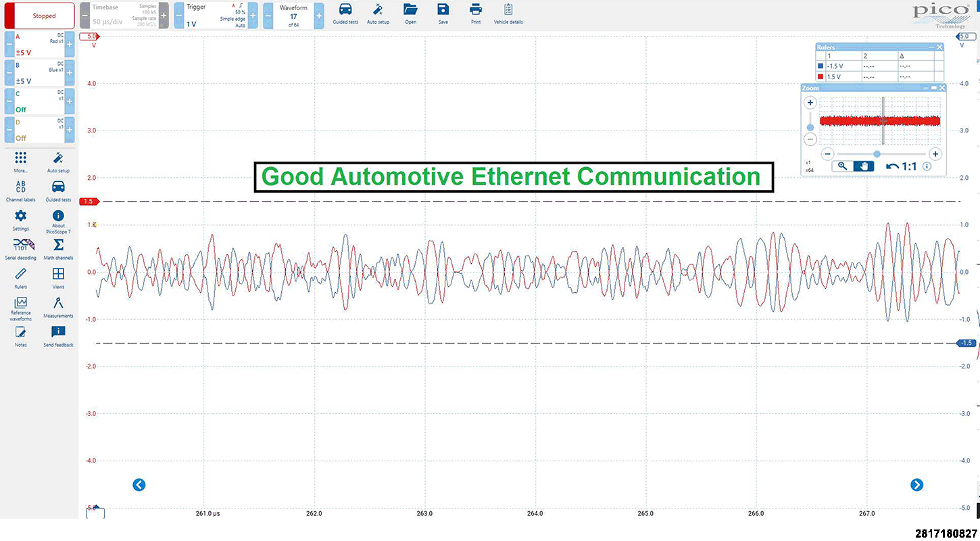This screenshot has height=541, width=980.
Task: Reset zoom with the 1:1 button
Action: [x=902, y=166]
